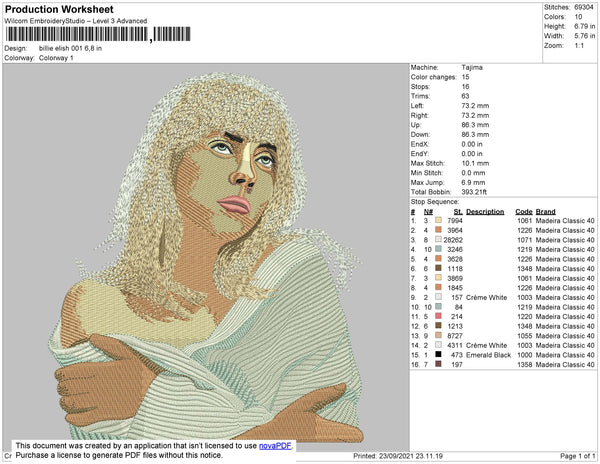Click the "Down:" label
The height and width of the screenshot is (464, 600).
tap(420, 134)
